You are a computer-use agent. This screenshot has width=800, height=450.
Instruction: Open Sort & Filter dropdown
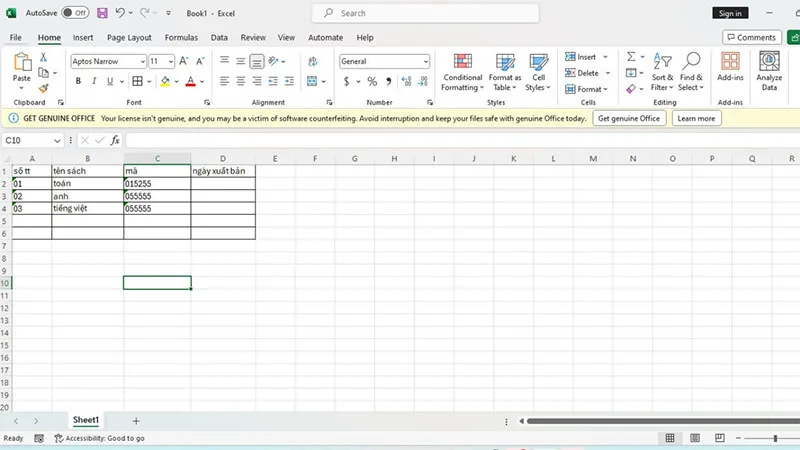pos(662,72)
